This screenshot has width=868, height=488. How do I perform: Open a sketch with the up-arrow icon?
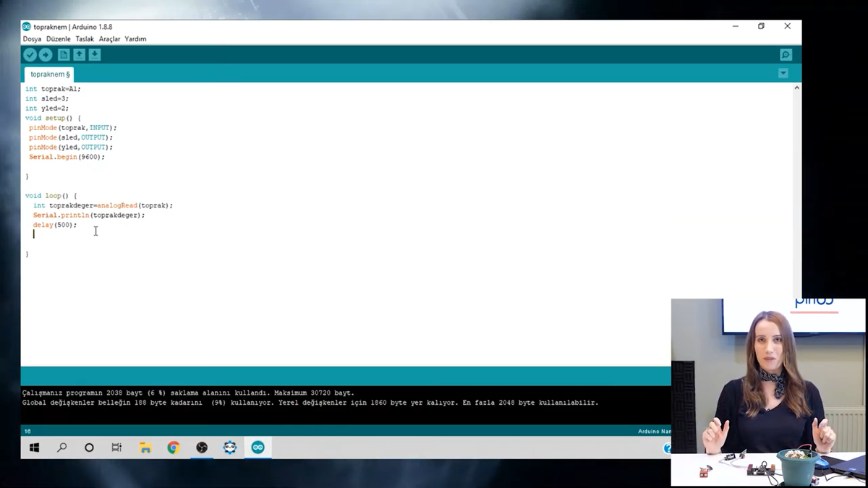(x=80, y=55)
